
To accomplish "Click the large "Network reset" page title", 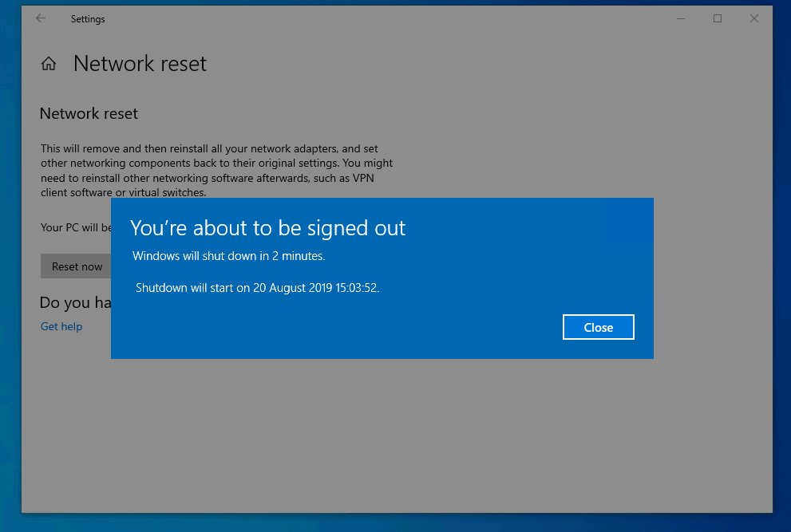I will pyautogui.click(x=140, y=64).
